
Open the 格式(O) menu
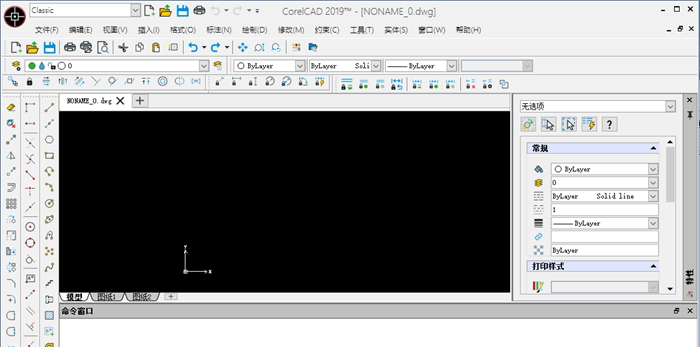[x=183, y=30]
